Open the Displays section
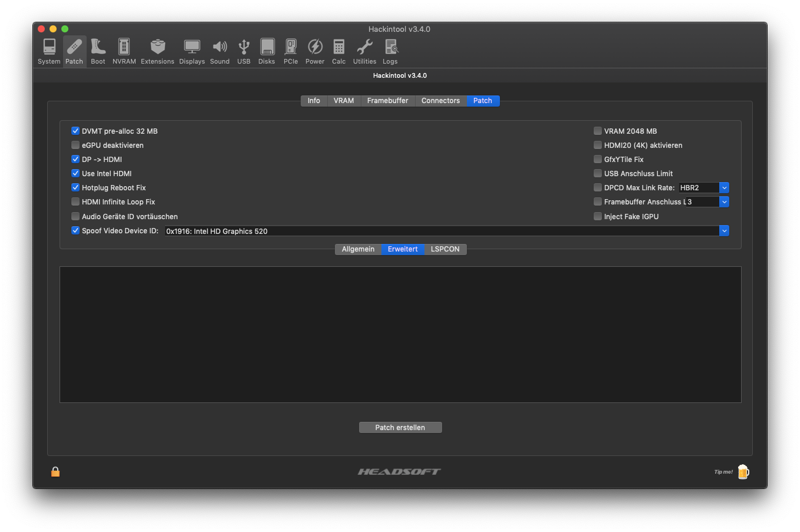Image resolution: width=800 pixels, height=532 pixels. pyautogui.click(x=192, y=51)
